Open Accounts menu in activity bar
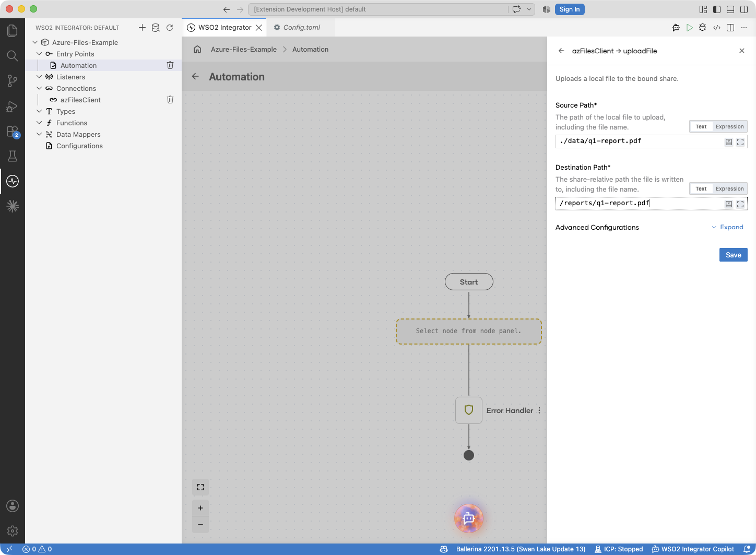The height and width of the screenshot is (555, 756). 12,506
